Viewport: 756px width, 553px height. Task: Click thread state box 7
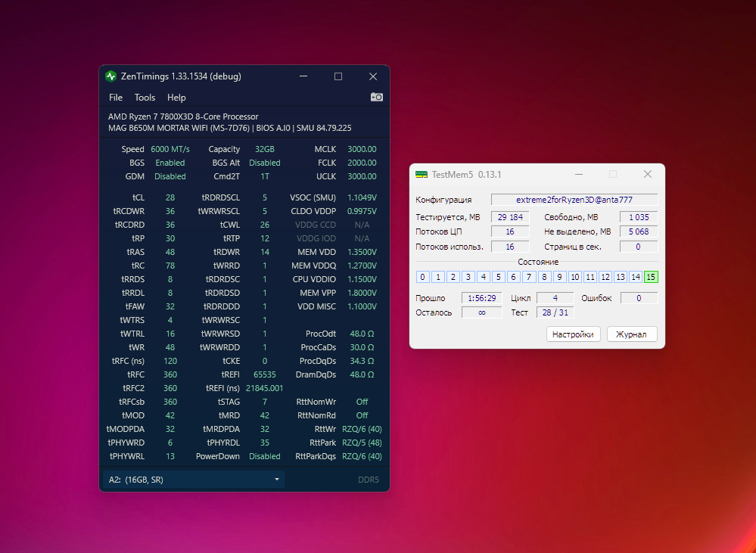point(529,277)
